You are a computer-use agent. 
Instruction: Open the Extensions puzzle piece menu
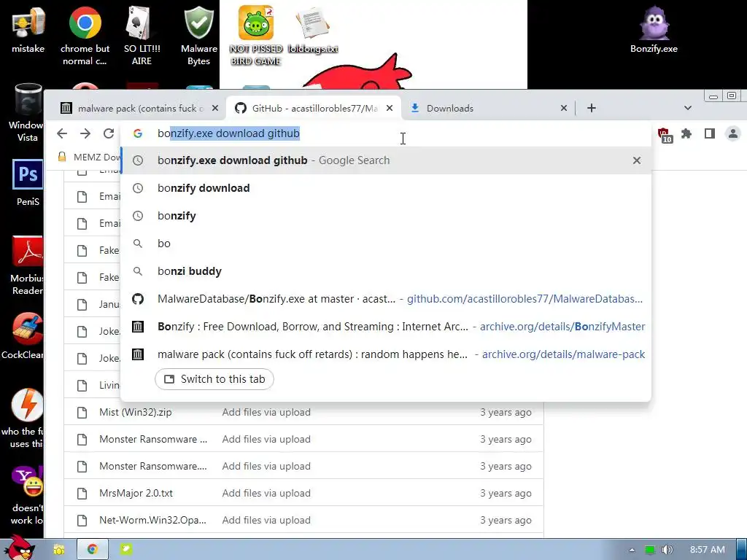click(x=686, y=133)
